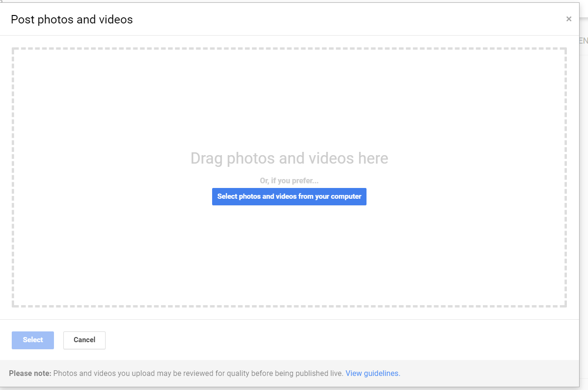This screenshot has width=588, height=390.
Task: Open the View guidelines link
Action: click(x=373, y=374)
